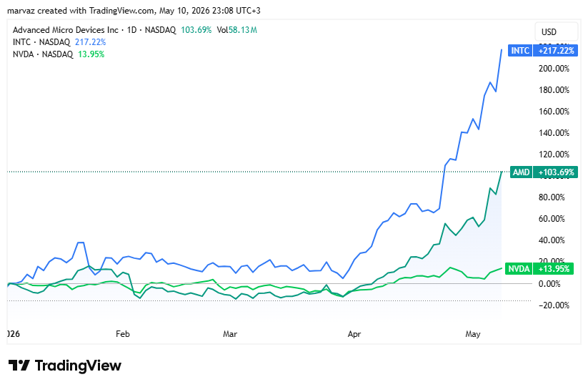This screenshot has height=387, width=588.
Task: Open the USD currency selector
Action: tap(556, 32)
